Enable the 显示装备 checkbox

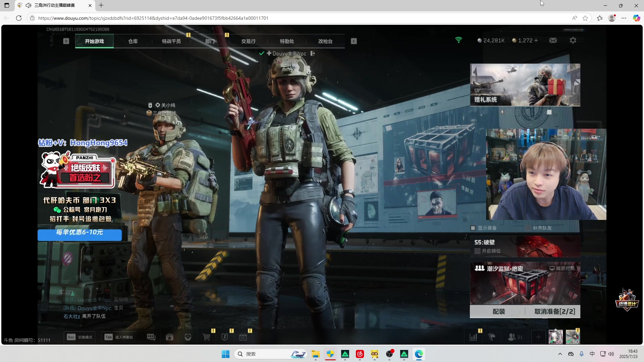473,228
